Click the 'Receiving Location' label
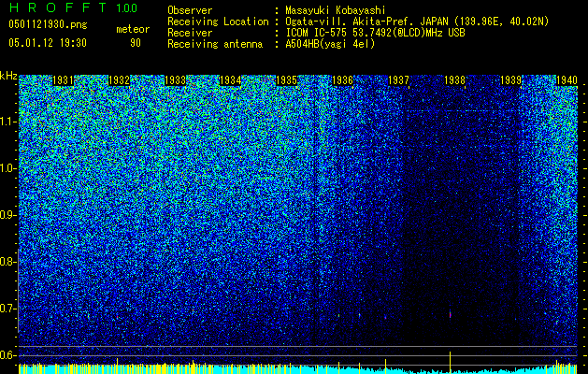 point(218,22)
